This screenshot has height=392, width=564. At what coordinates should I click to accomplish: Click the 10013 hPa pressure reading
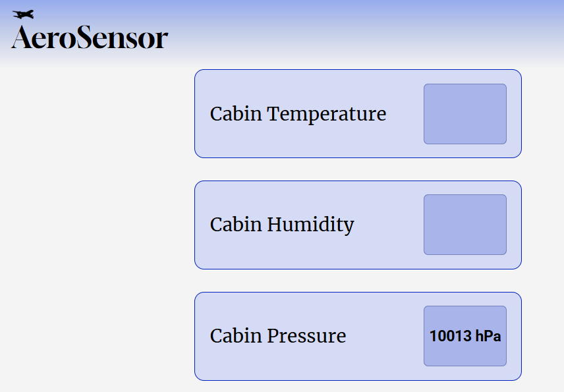465,336
